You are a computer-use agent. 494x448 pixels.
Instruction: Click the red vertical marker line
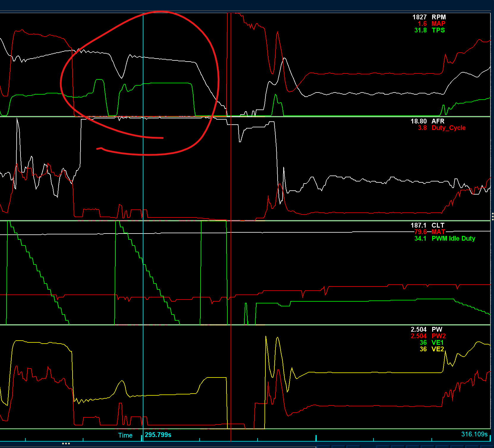pos(231,226)
